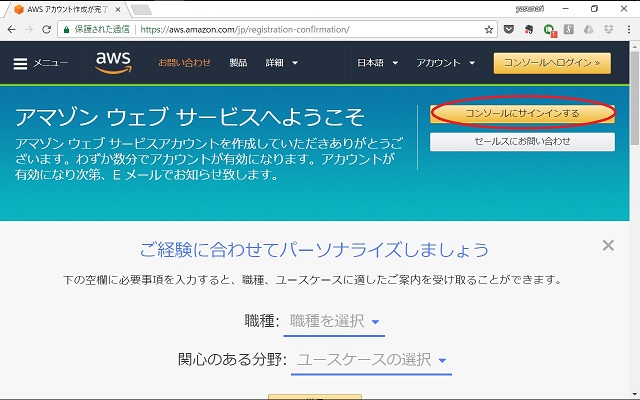Close the personalization panel with the X

[x=608, y=245]
